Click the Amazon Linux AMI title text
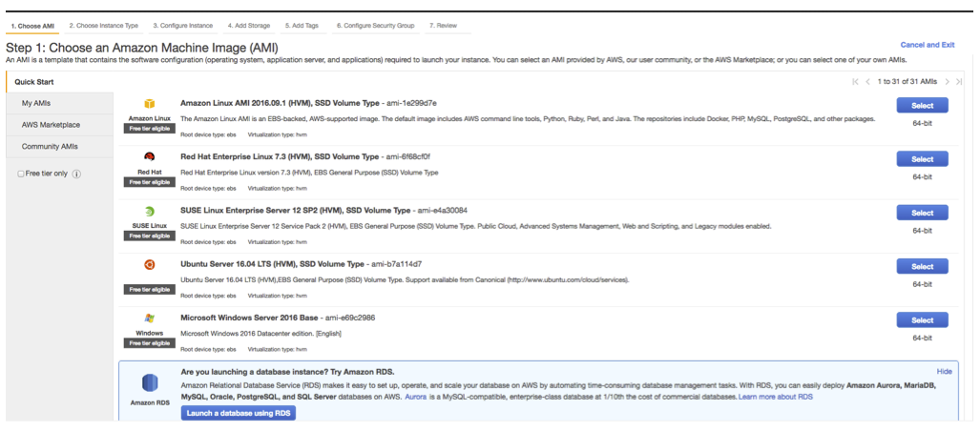This screenshot has width=980, height=432. 280,103
